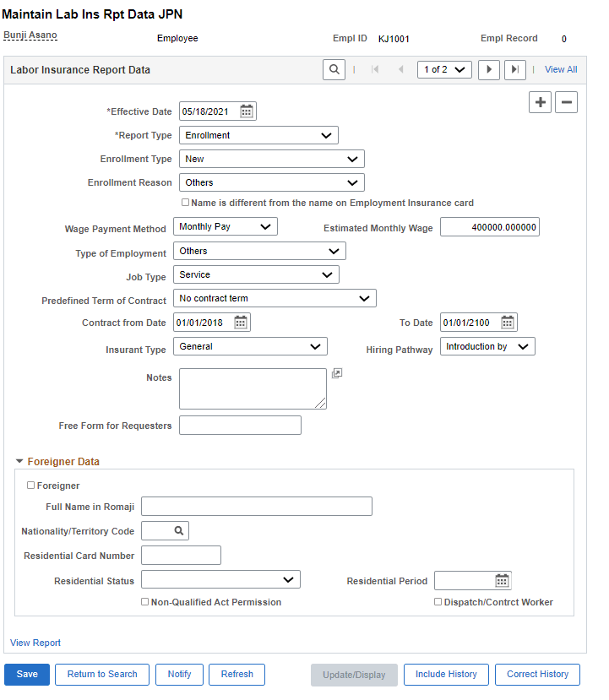Check name differs from Employment Insurance card
Screen dimensions: 609x700
185,201
